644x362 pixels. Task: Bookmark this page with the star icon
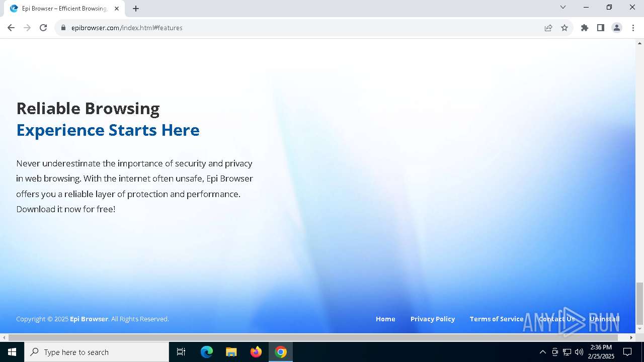(x=565, y=28)
